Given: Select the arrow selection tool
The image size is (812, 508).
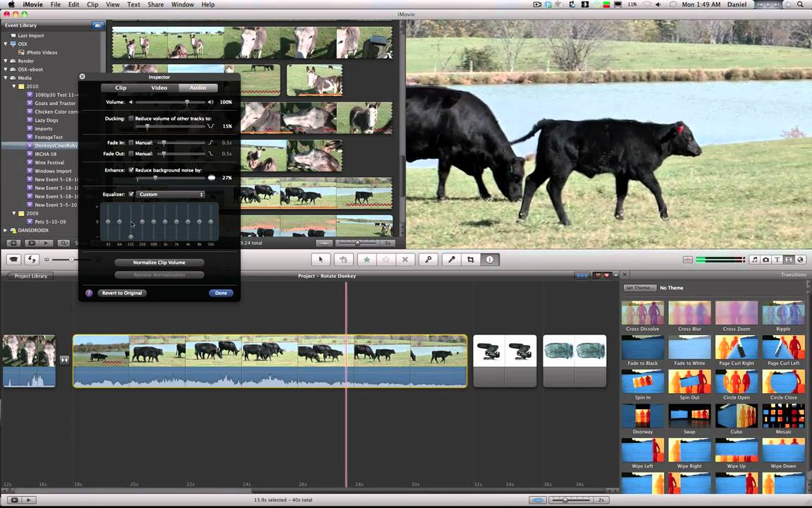Looking at the screenshot, I should (x=321, y=260).
